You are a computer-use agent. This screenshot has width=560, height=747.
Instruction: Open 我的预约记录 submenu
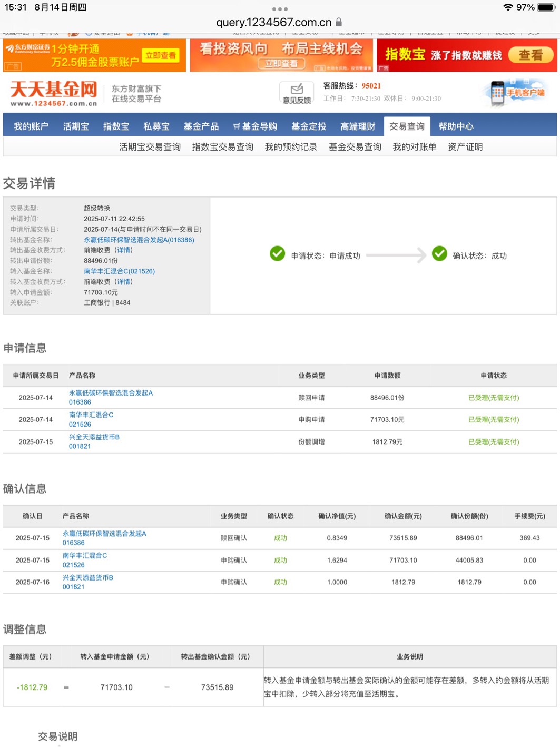[291, 147]
